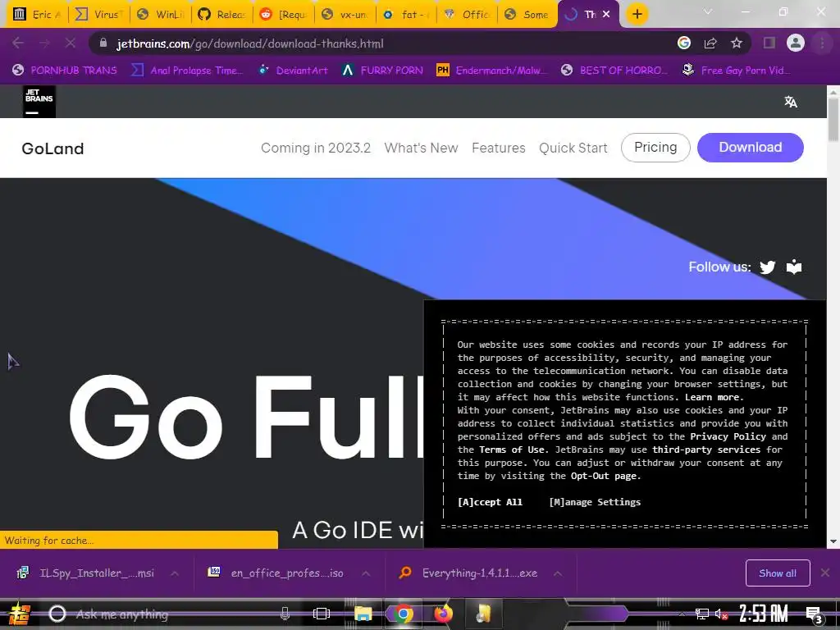Screen dimensions: 840x630
Task: Click the Google icon in address bar
Action: (684, 43)
